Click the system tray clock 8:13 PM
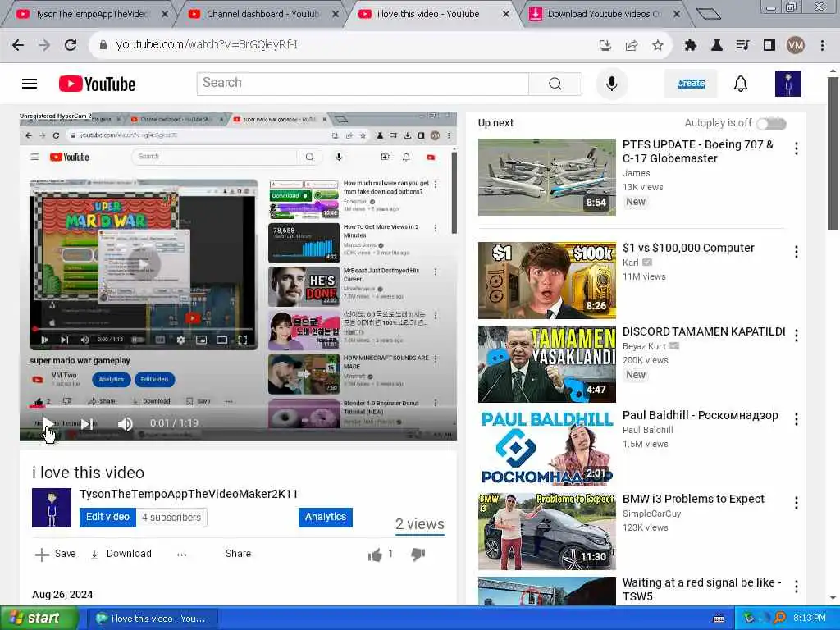840x630 pixels. [x=810, y=619]
